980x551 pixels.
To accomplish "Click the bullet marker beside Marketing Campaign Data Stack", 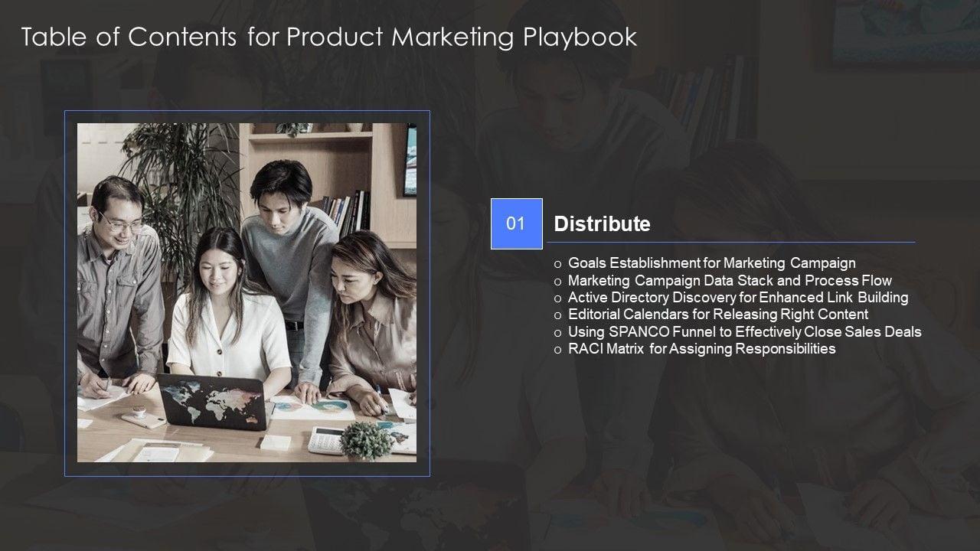I will pos(557,282).
